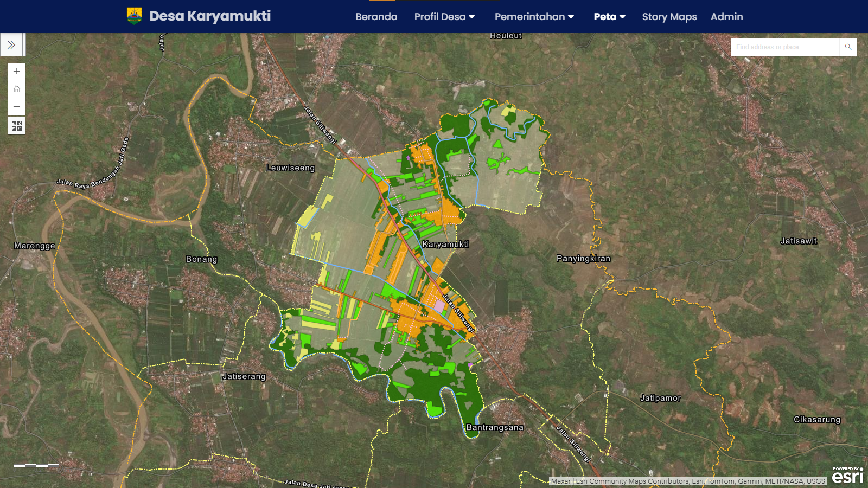868x488 pixels.
Task: Click the pink land parcel on map
Action: click(x=439, y=306)
